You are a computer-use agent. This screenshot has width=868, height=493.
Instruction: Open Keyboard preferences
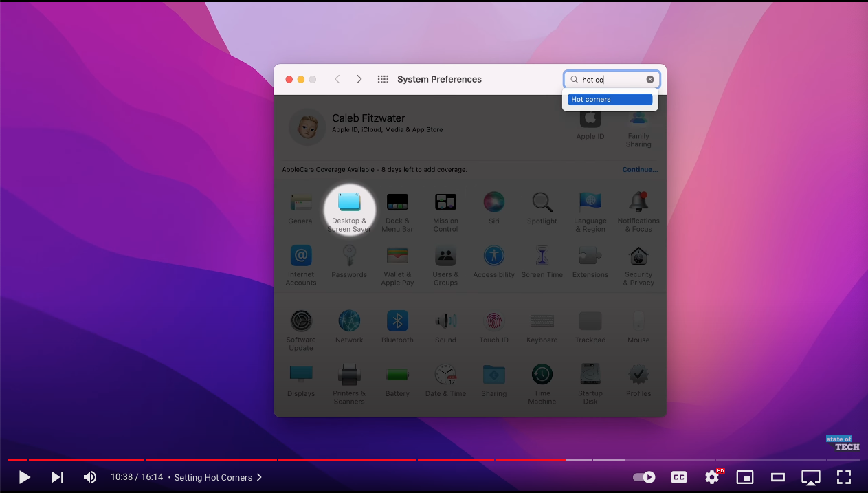tap(542, 321)
